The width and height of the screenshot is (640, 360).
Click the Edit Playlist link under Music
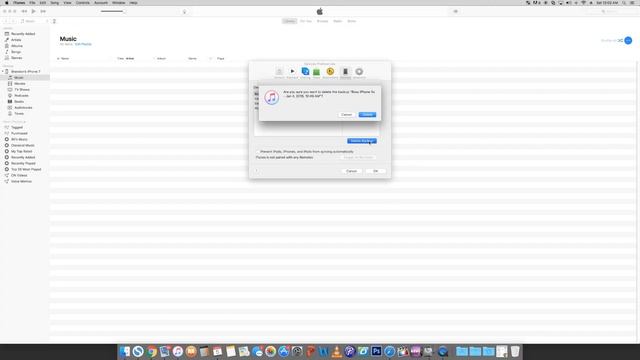tap(83, 44)
